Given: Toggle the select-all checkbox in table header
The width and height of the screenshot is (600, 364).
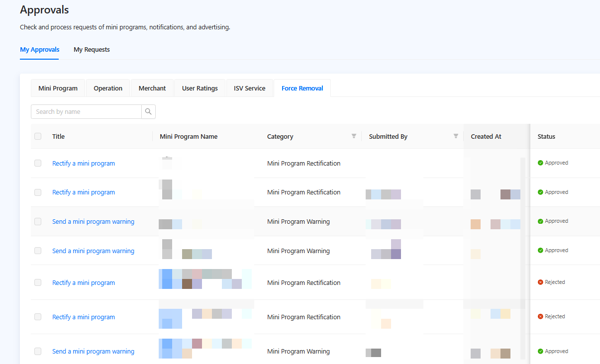Looking at the screenshot, I should (38, 136).
